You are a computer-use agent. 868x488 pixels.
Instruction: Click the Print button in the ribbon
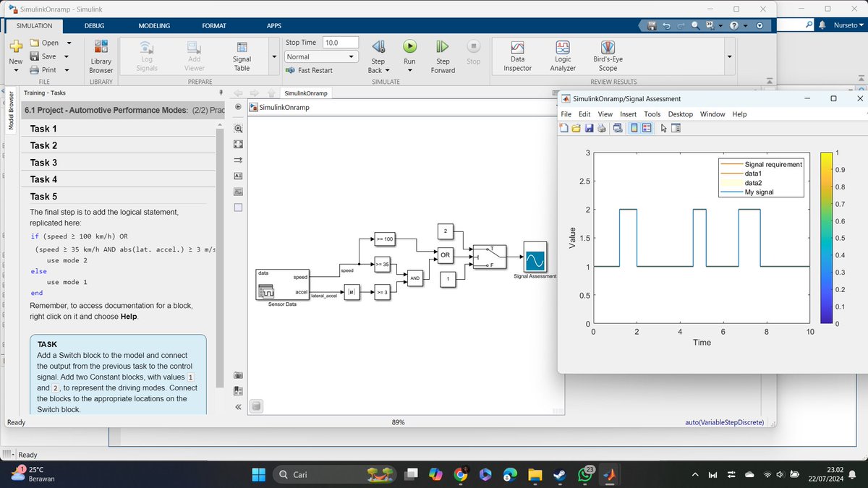coord(43,70)
